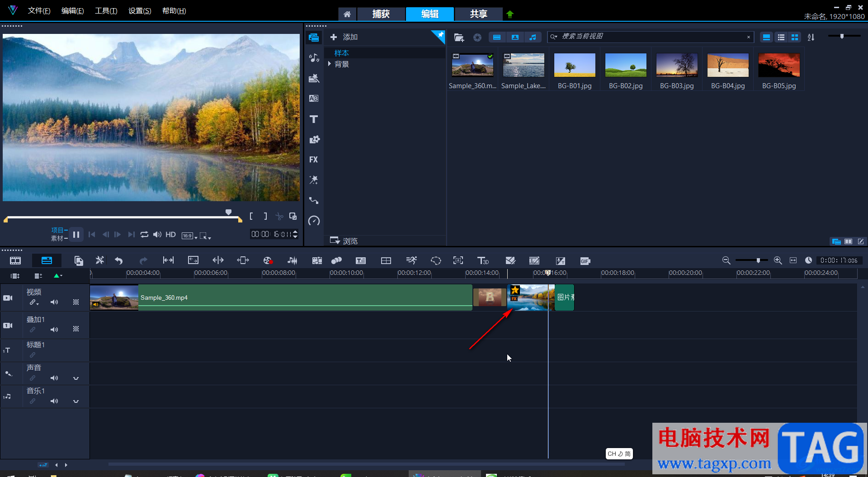Screen dimensions: 868x477
Task: Open the Speed gauge panel icon
Action: point(314,221)
